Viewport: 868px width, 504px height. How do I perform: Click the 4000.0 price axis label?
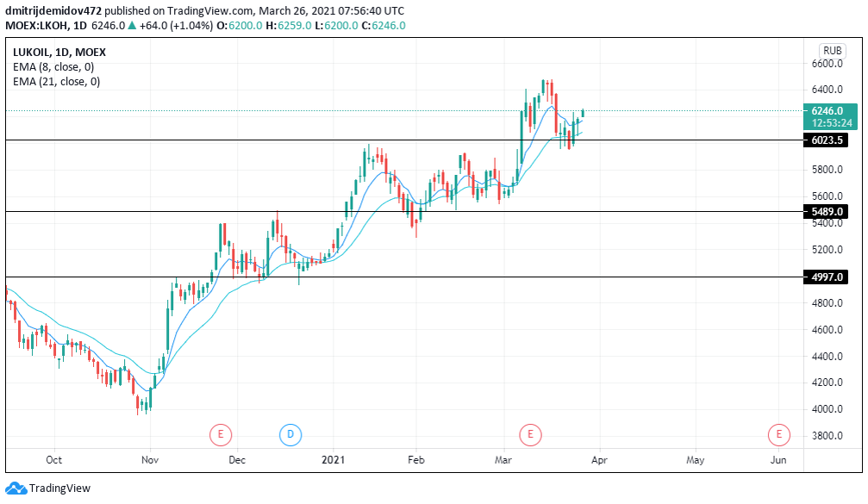[827, 409]
